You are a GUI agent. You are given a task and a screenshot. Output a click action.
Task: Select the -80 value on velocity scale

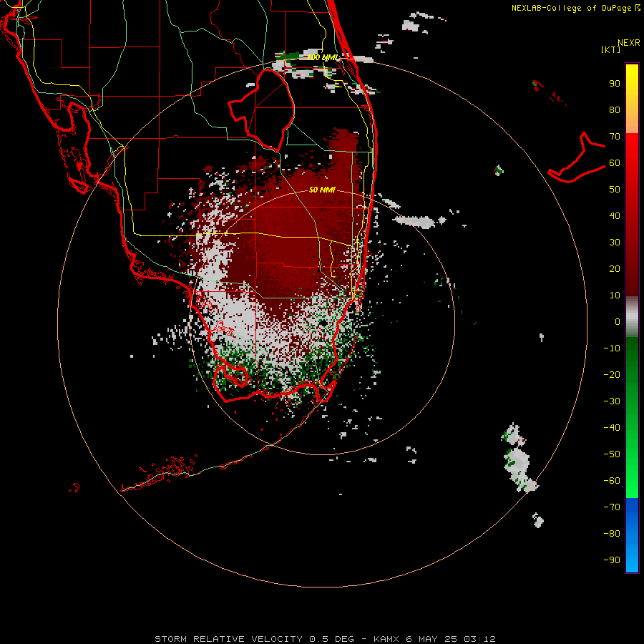612,534
